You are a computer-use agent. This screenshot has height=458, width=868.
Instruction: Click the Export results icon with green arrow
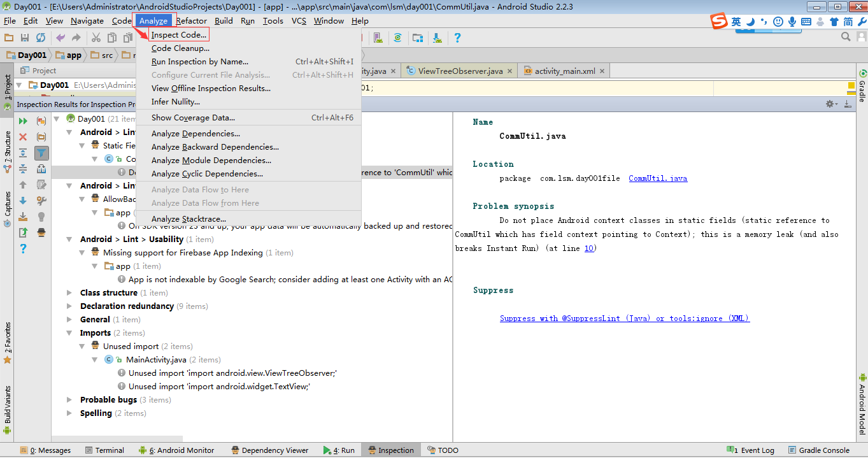pyautogui.click(x=23, y=233)
